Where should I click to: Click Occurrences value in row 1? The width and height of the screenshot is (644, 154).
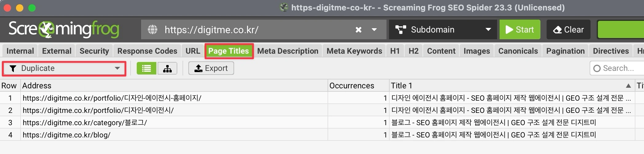(x=358, y=98)
